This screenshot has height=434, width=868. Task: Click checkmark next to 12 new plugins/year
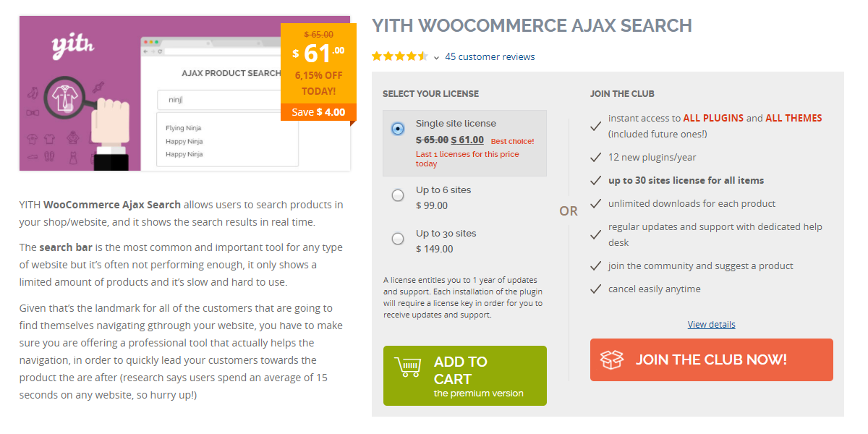[x=596, y=158]
